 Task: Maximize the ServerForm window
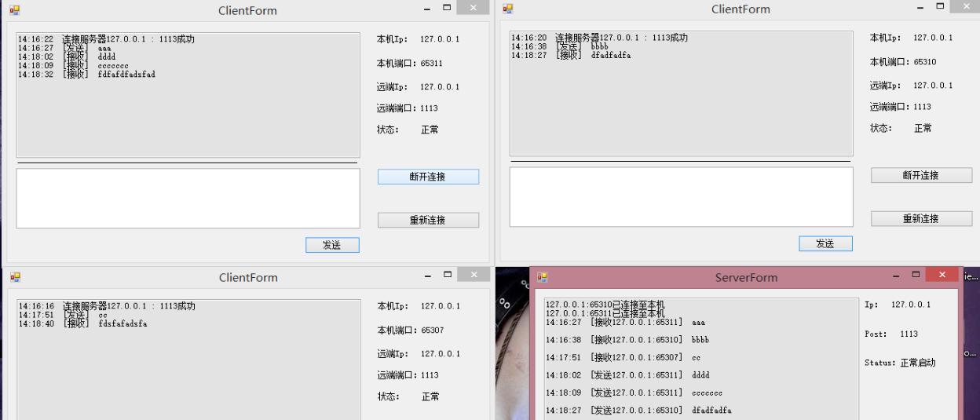[916, 275]
